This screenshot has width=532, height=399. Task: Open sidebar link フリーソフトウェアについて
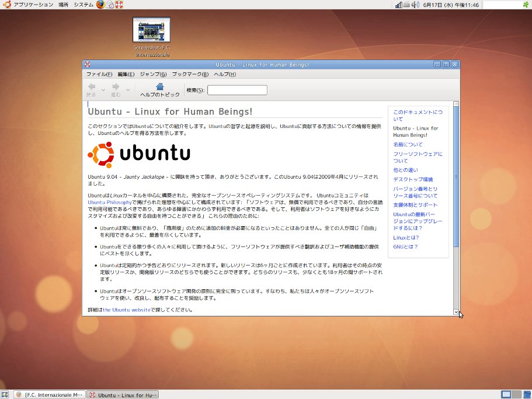418,157
